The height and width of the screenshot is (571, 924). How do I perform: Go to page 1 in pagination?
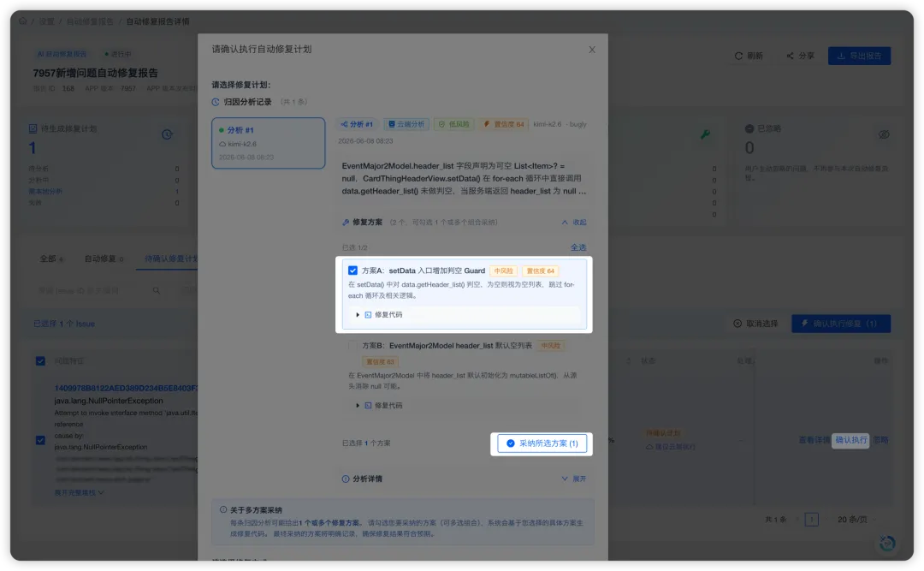(811, 520)
